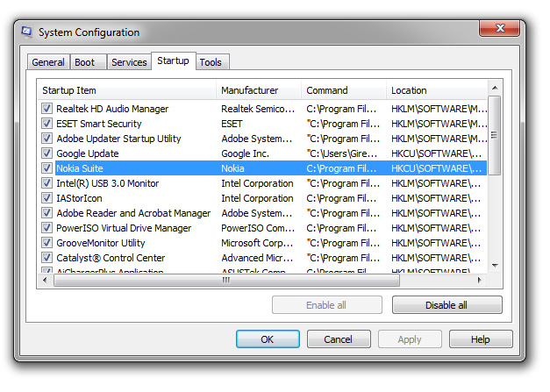Screen dimensions: 550x392
Task: Toggle GrooveMonitor Utility checkbox
Action: click(x=47, y=242)
